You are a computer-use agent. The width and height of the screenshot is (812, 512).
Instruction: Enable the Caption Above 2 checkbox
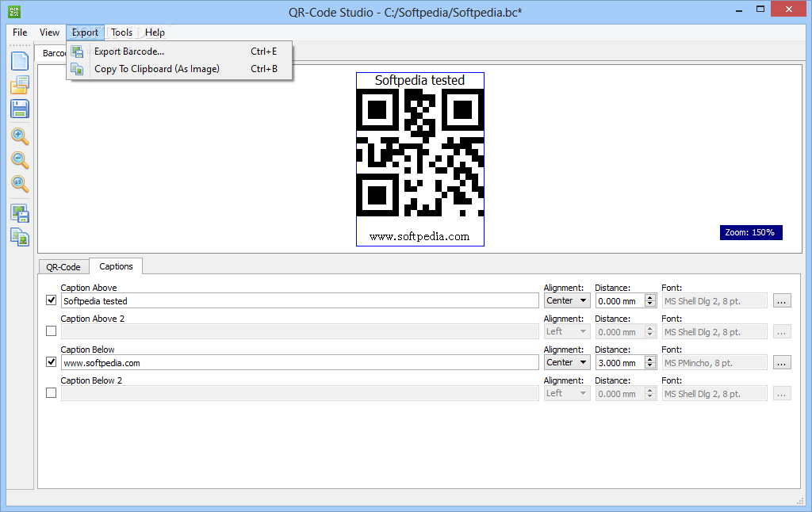click(x=52, y=331)
